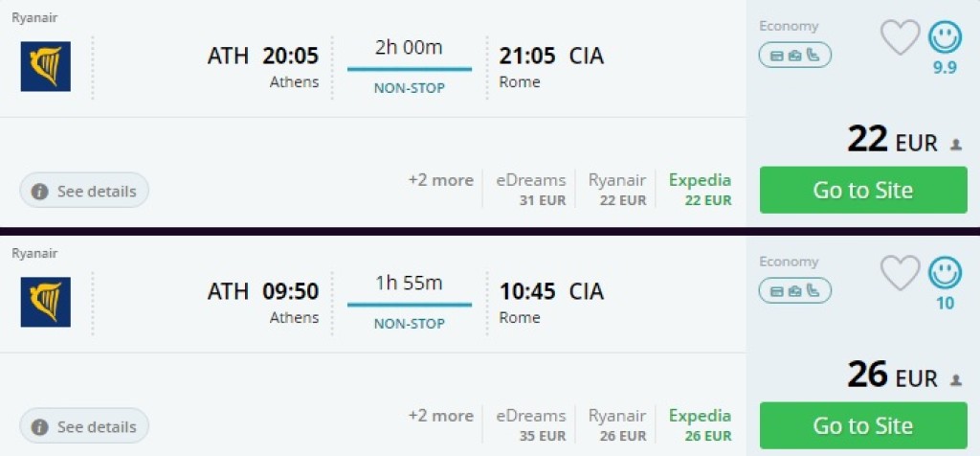Expand See details for 20:05 flight

pos(84,191)
